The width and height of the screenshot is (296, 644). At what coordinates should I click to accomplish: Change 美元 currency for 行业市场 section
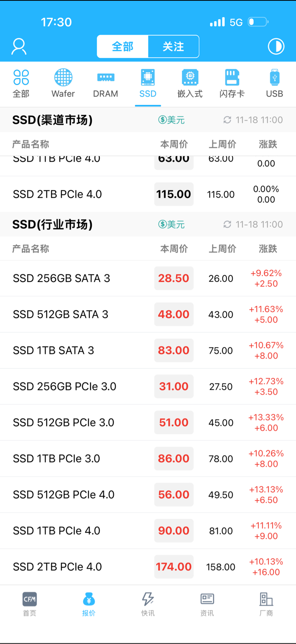pyautogui.click(x=172, y=224)
